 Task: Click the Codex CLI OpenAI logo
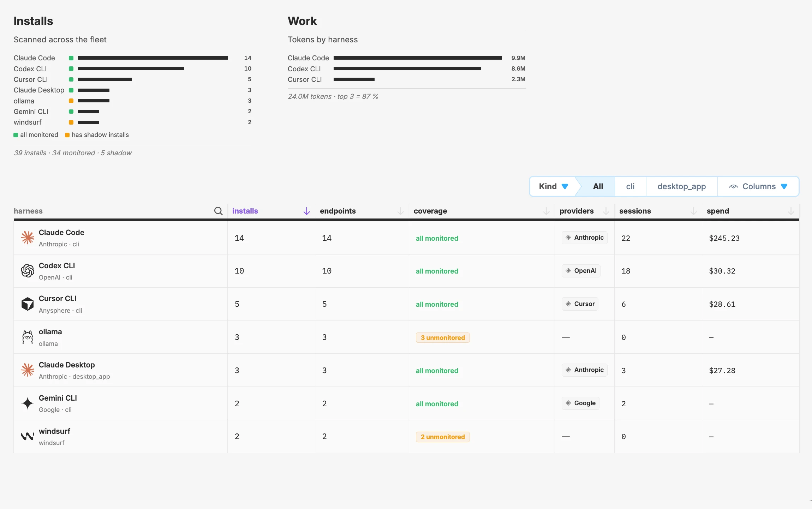28,271
